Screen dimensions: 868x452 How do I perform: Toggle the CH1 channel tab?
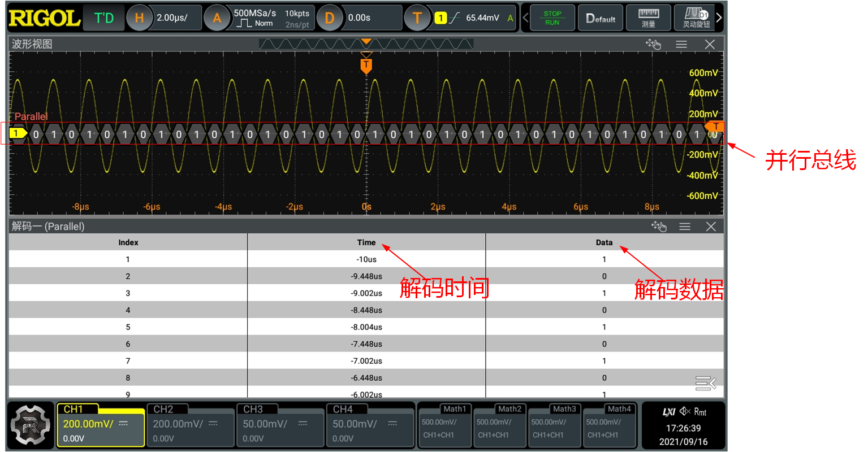pos(101,425)
